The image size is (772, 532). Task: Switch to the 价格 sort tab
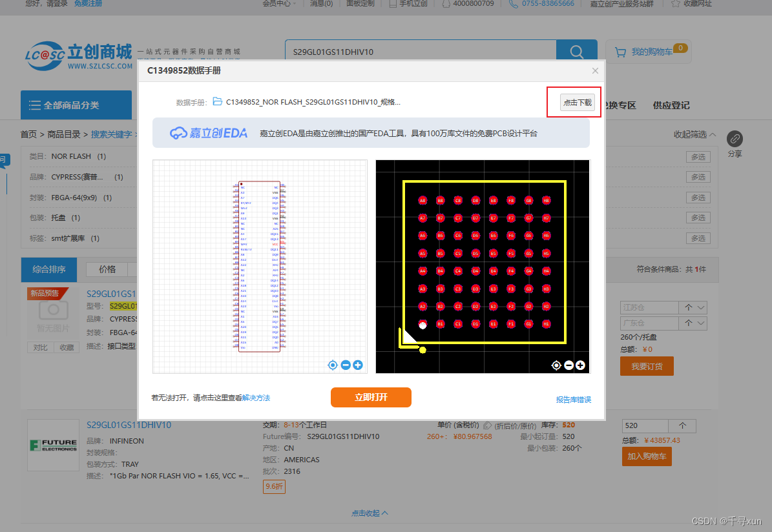107,269
